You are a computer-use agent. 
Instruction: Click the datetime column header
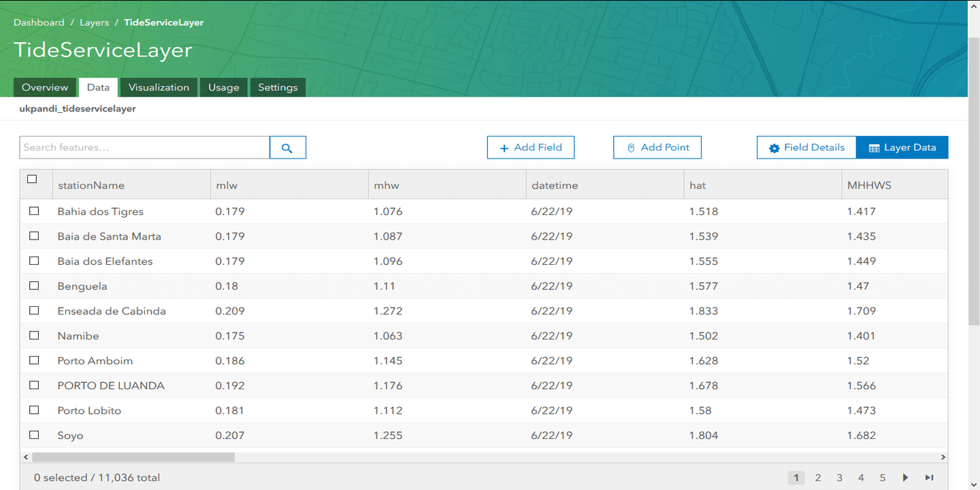(604, 185)
